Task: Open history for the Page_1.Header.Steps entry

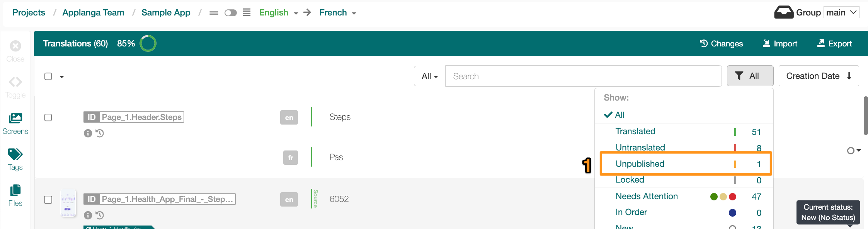Action: [100, 133]
